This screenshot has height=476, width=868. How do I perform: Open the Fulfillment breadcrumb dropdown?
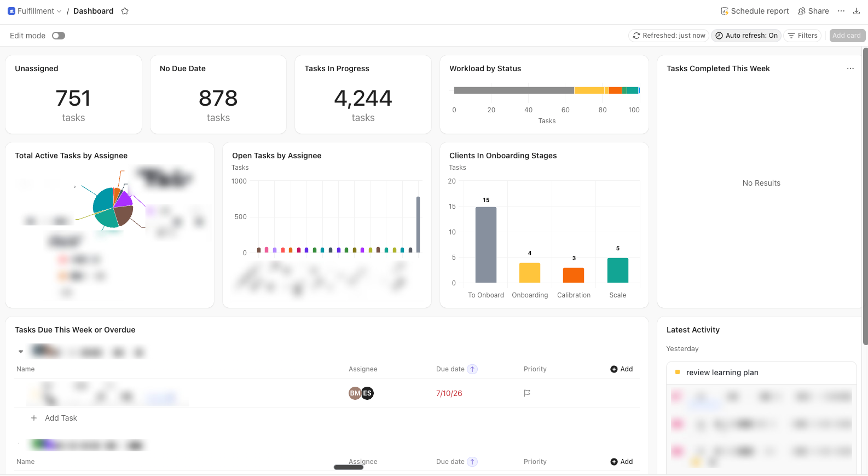(x=39, y=11)
